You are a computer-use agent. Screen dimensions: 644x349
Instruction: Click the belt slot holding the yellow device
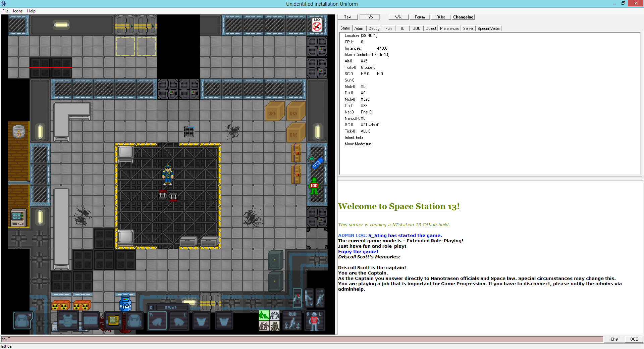coord(113,320)
